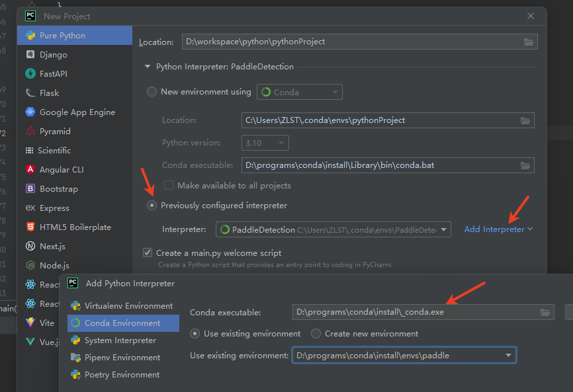This screenshot has width=573, height=392.
Task: Click the _conda.exe executable field
Action: pos(423,312)
